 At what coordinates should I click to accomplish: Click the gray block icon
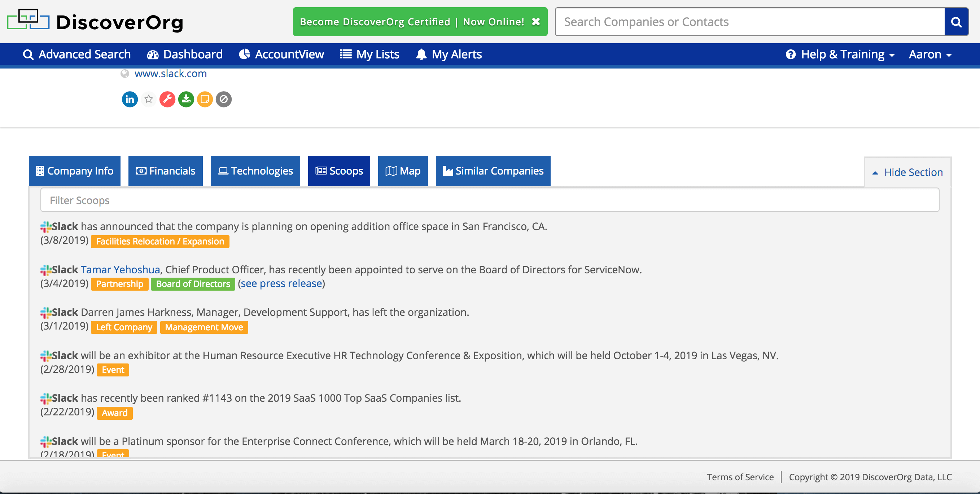tap(224, 99)
